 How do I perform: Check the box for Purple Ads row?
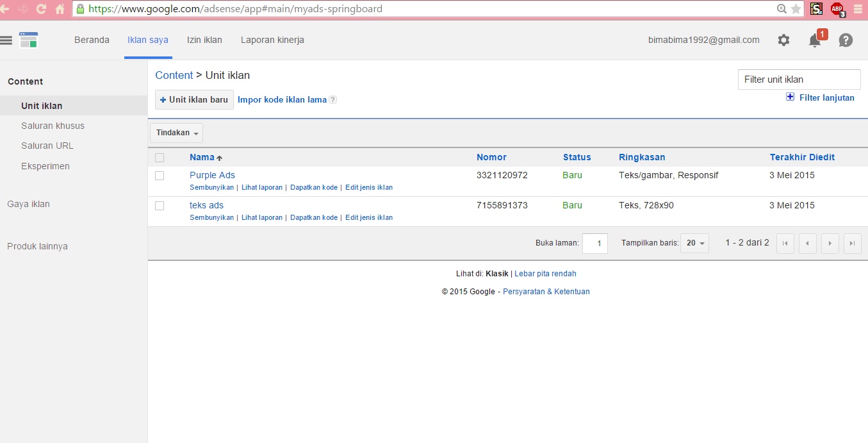click(160, 176)
